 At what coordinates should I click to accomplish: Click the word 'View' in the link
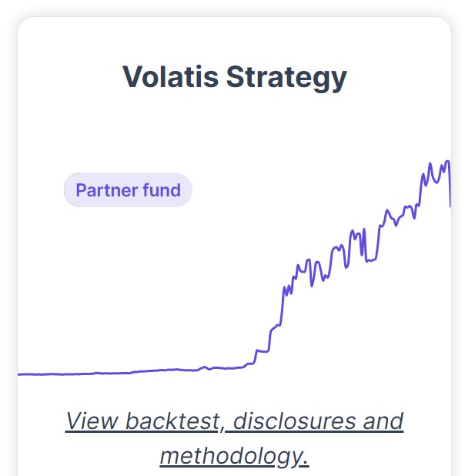[x=92, y=421]
